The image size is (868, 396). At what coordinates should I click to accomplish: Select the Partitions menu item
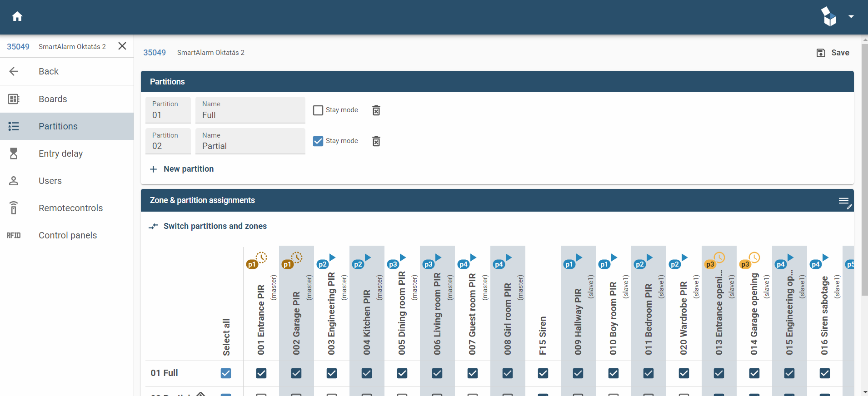(67, 126)
